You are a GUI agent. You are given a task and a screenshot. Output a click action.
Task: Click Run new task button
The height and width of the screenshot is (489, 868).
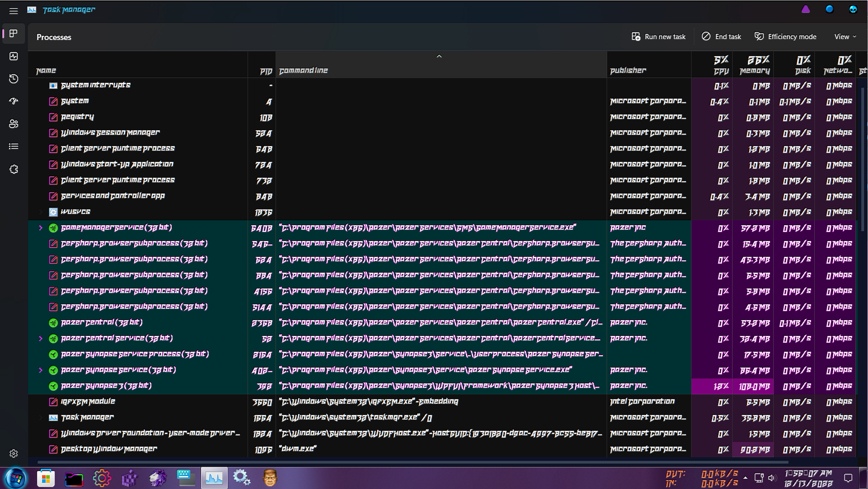click(658, 37)
